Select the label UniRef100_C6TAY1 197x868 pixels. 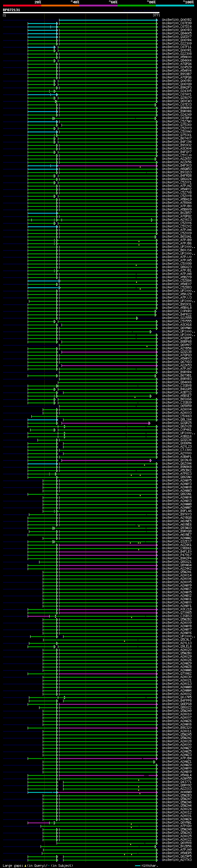click(176, 94)
